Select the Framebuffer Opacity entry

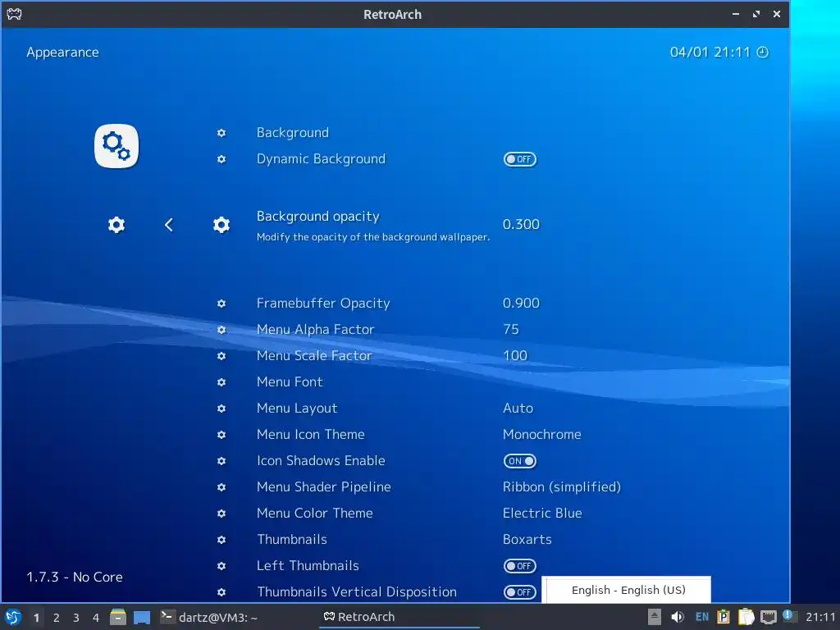pos(323,304)
